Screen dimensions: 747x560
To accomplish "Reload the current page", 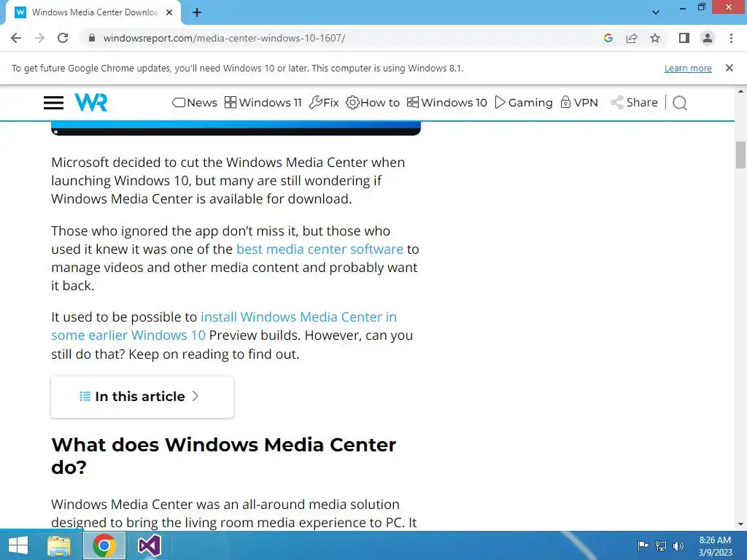I will 63,38.
